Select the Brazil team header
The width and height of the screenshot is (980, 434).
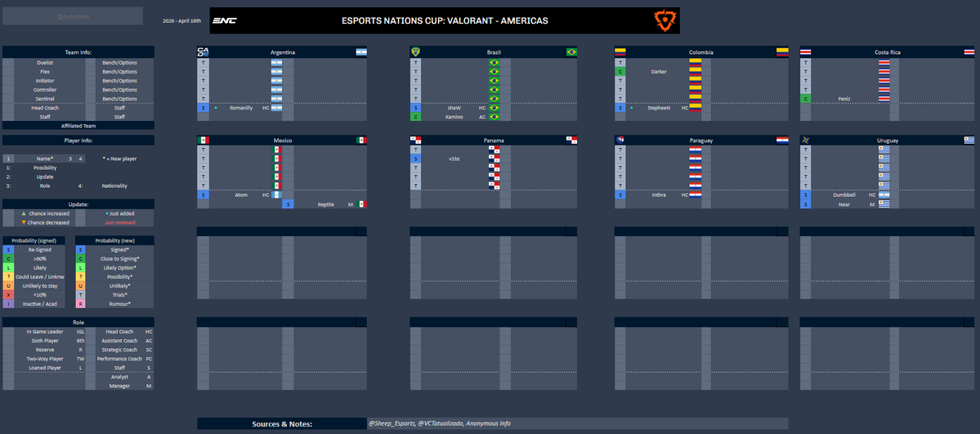[494, 52]
